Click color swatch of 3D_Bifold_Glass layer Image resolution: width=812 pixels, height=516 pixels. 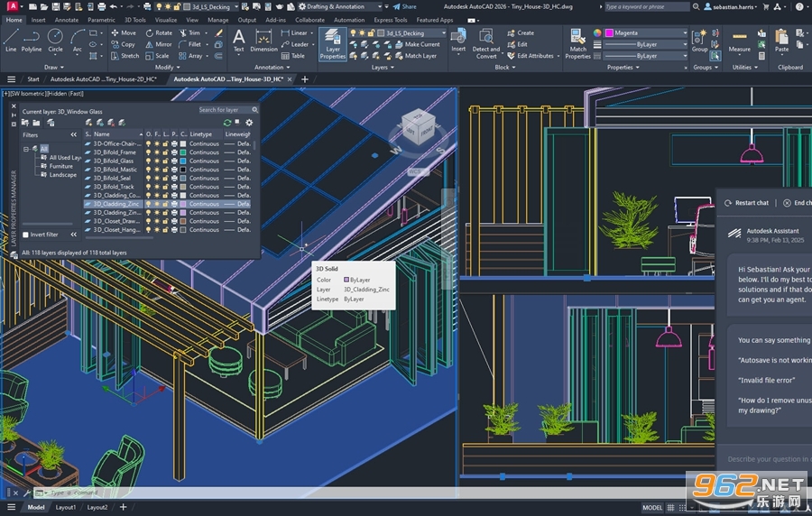[183, 161]
